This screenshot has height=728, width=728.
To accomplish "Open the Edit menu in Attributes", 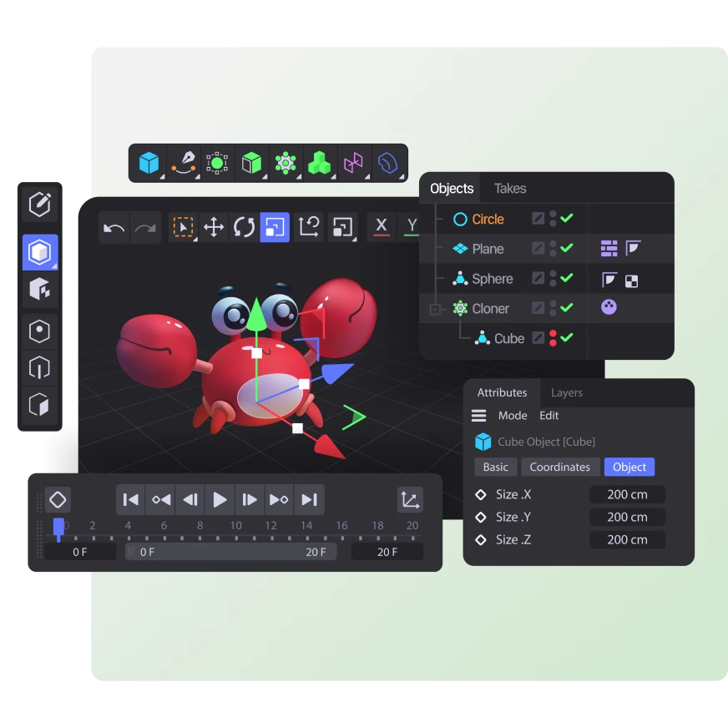I will point(549,415).
